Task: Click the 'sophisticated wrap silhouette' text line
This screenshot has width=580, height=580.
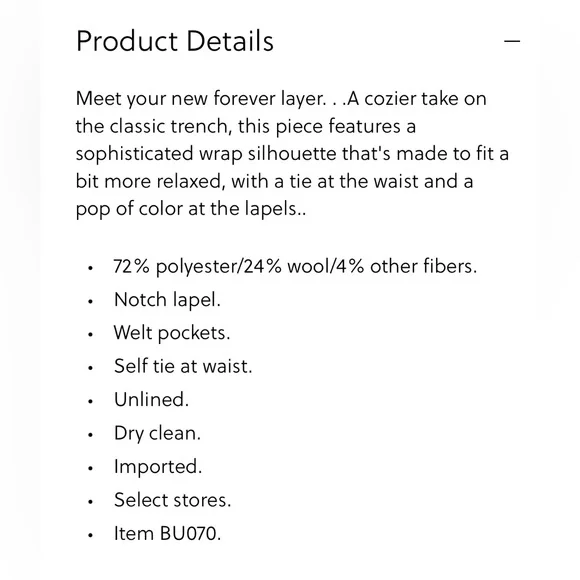Action: [292, 154]
